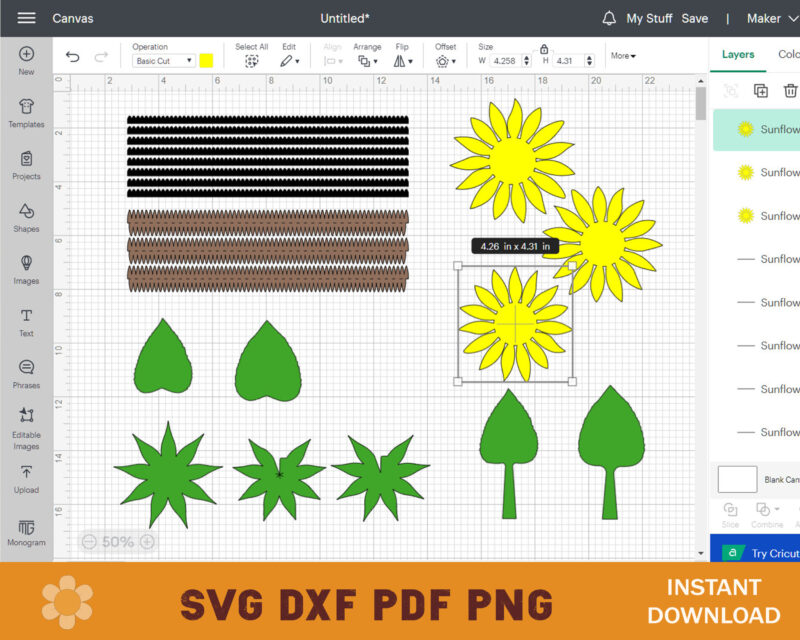800x640 pixels.
Task: Switch to the Layers tab
Action: [737, 55]
